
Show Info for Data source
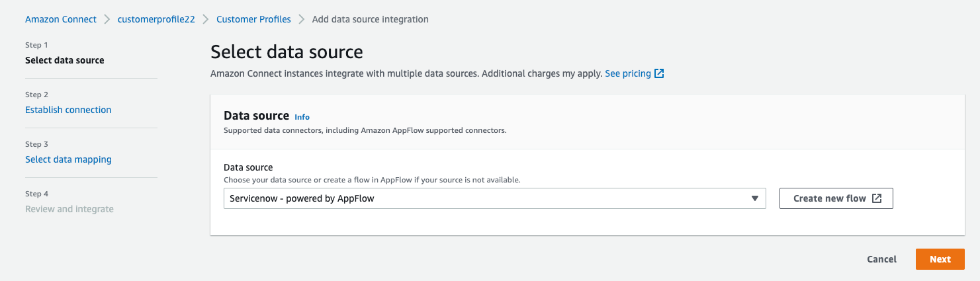[x=302, y=117]
